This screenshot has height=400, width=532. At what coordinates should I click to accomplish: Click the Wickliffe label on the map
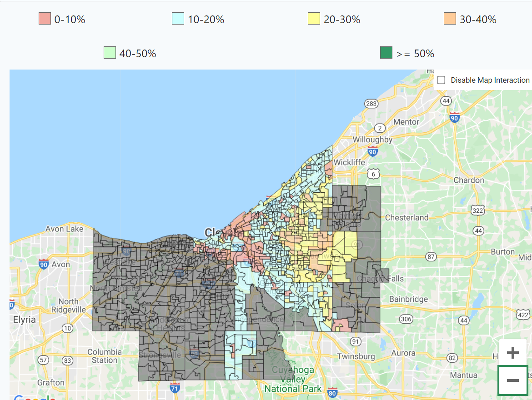pyautogui.click(x=349, y=163)
